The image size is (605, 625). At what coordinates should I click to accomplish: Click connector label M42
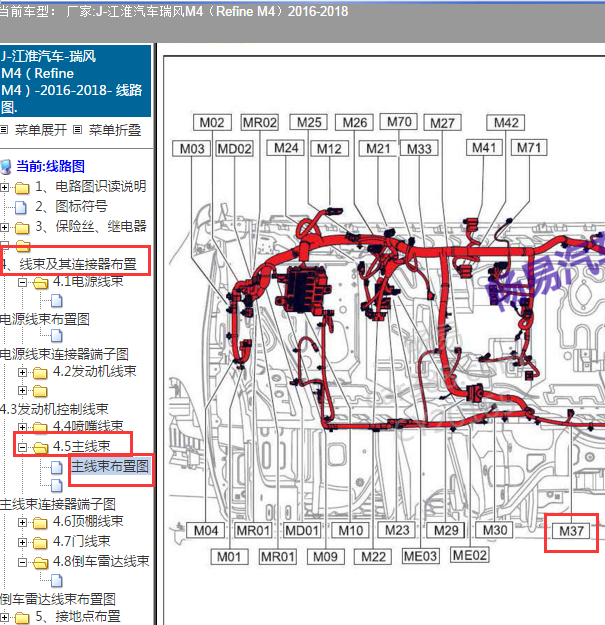(506, 122)
